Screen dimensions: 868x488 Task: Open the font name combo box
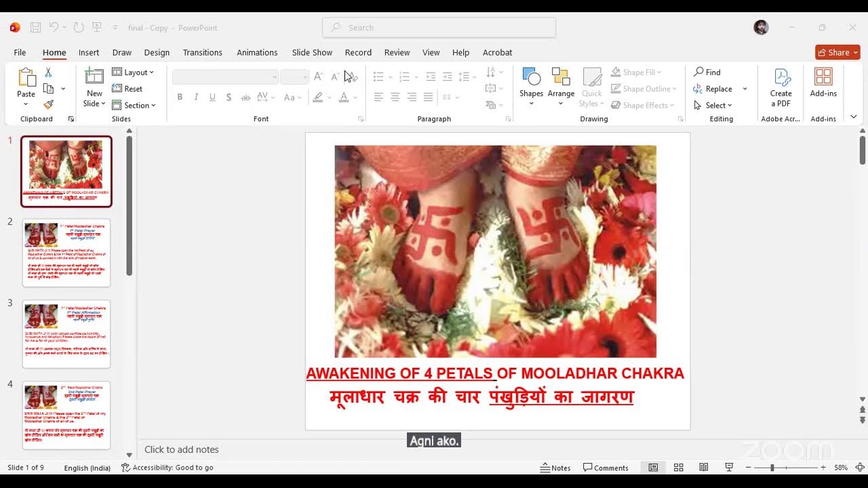pos(225,77)
